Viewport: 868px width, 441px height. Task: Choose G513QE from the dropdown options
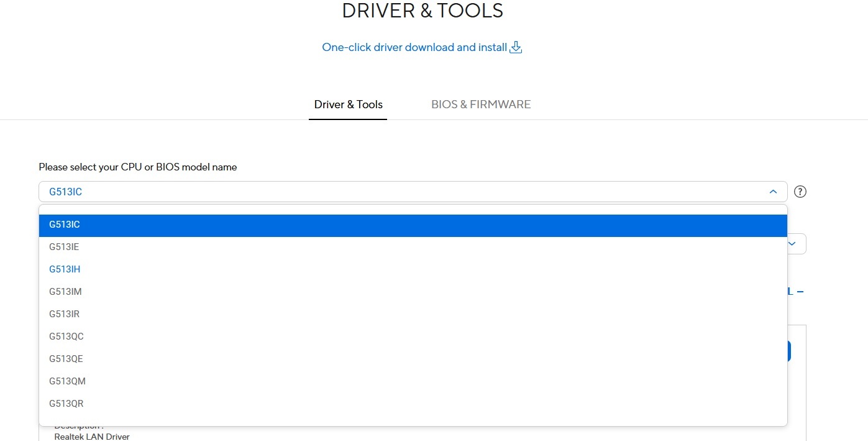[x=413, y=359]
